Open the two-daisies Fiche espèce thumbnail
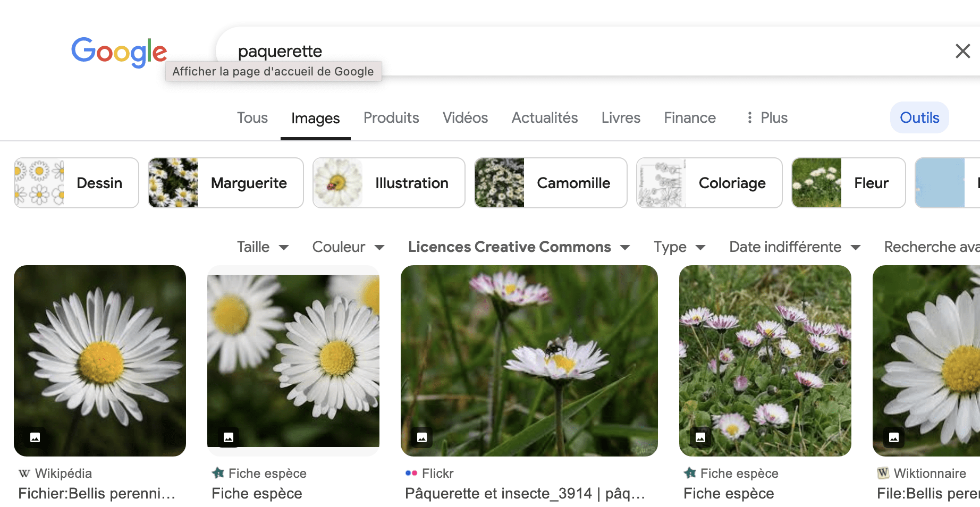 coord(293,361)
